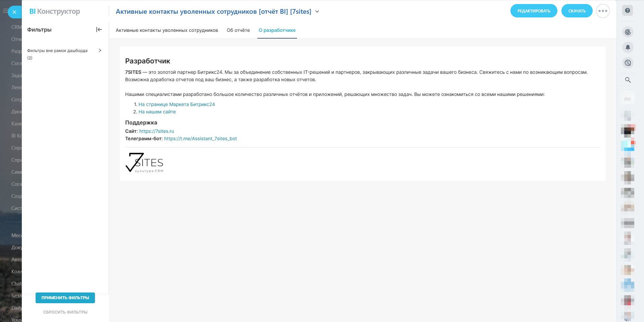This screenshot has height=322, width=644.
Task: Click the 7SITES культура CRM logo
Action: click(x=144, y=162)
